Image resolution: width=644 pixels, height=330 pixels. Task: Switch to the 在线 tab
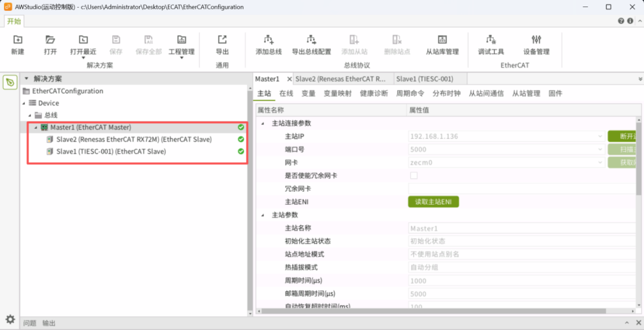[x=286, y=94]
